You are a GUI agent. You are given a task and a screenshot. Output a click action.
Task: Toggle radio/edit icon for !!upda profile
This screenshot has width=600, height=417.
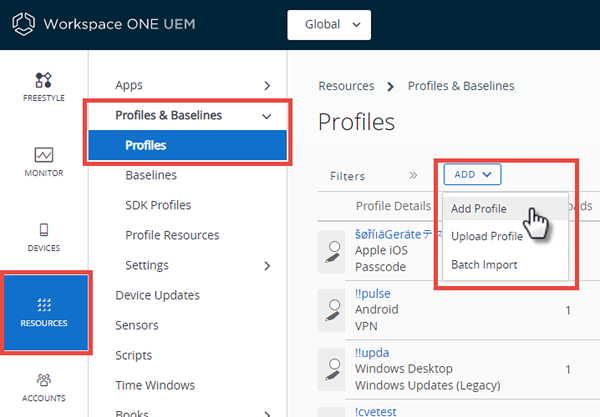click(332, 369)
